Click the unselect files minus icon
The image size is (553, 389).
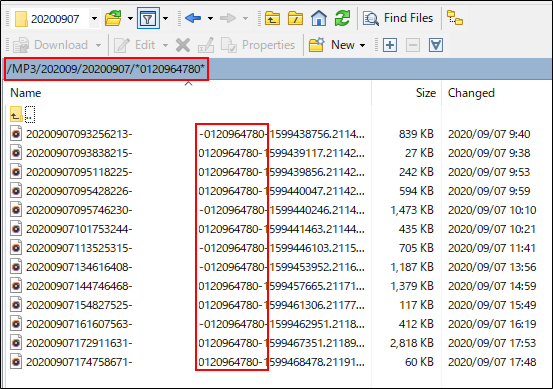413,45
